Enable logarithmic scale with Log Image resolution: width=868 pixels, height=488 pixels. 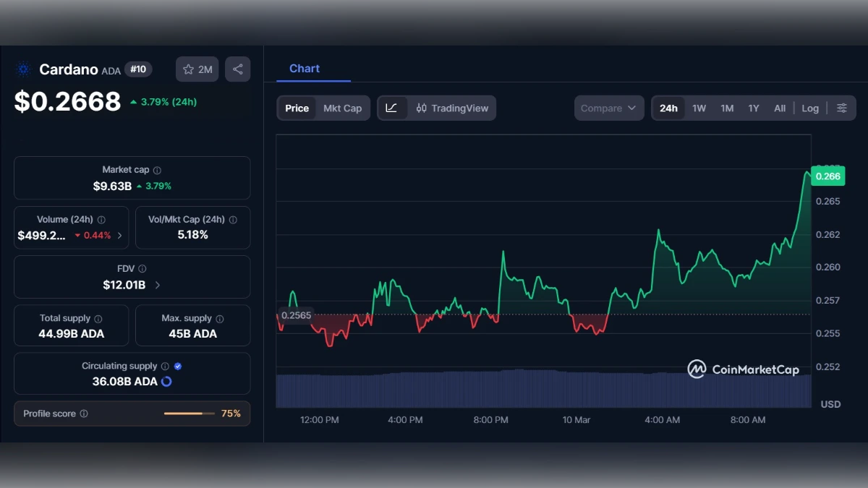(809, 108)
